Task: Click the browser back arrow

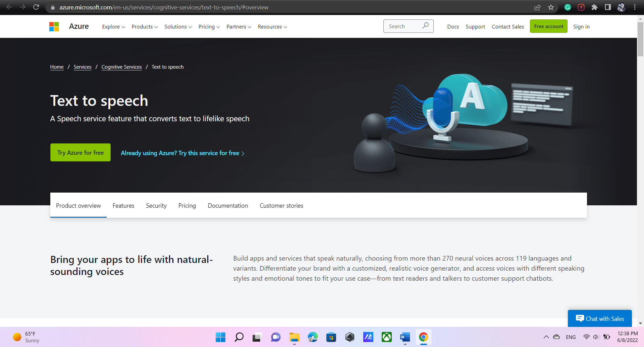Action: [x=9, y=7]
